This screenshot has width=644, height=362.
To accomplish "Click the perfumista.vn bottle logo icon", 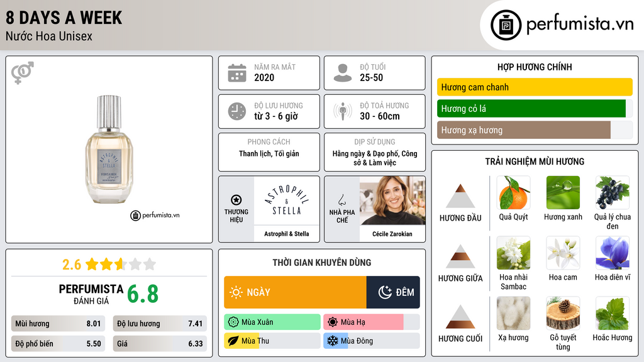I will click(506, 25).
